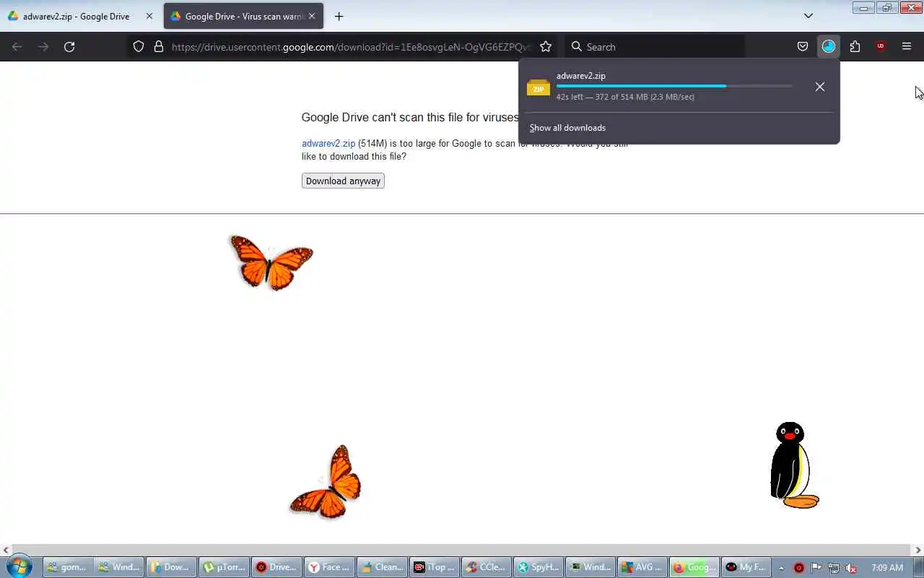Viewport: 924px width, 578px height.
Task: Click the Pingu penguin desktop character
Action: (793, 465)
